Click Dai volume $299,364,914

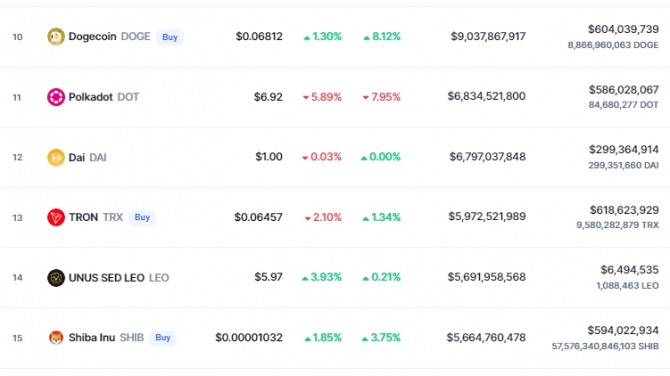[x=623, y=150]
